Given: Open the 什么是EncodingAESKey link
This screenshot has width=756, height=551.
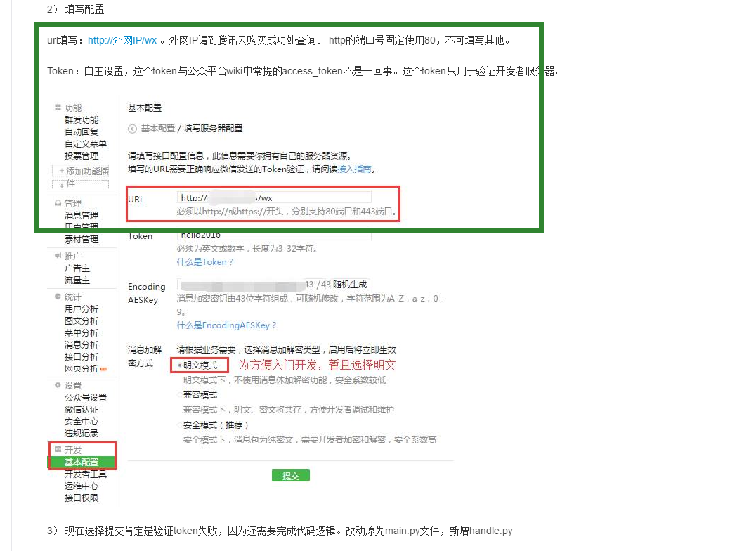Looking at the screenshot, I should coord(226,325).
